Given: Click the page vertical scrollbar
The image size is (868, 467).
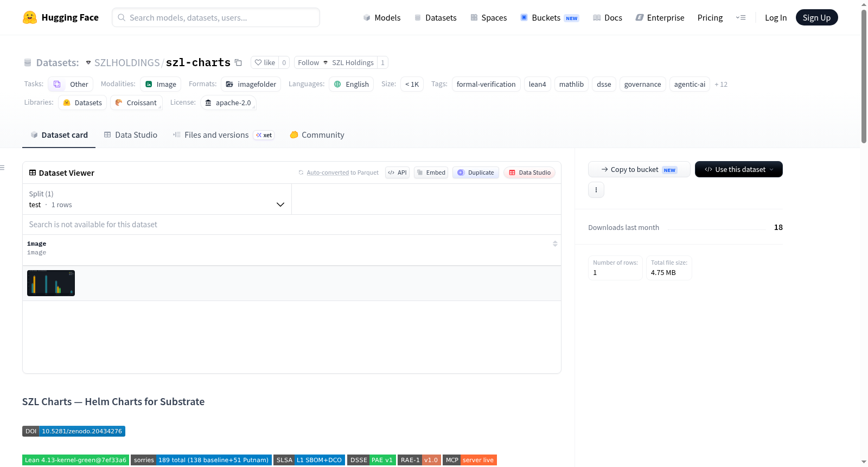Looking at the screenshot, I should 864,76.
